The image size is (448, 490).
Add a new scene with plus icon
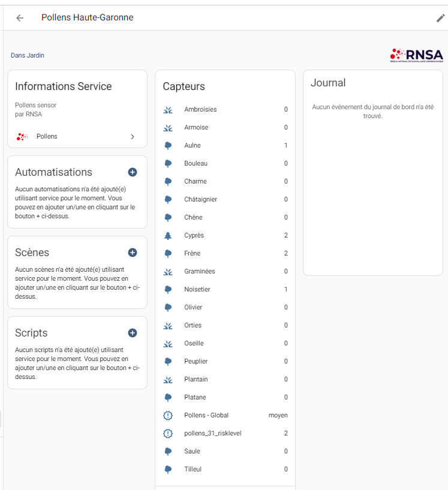[x=133, y=252]
